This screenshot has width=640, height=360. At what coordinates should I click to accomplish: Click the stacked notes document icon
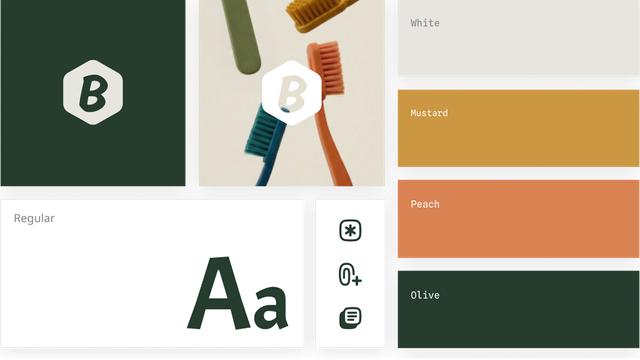[x=350, y=318]
